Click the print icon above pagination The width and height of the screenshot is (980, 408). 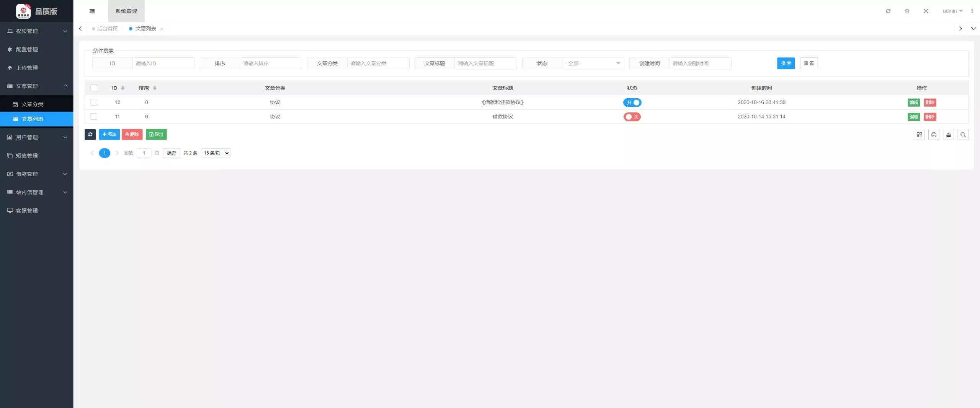[934, 135]
